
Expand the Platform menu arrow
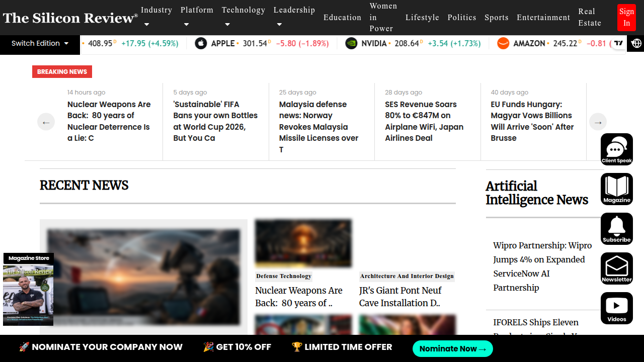tap(186, 24)
